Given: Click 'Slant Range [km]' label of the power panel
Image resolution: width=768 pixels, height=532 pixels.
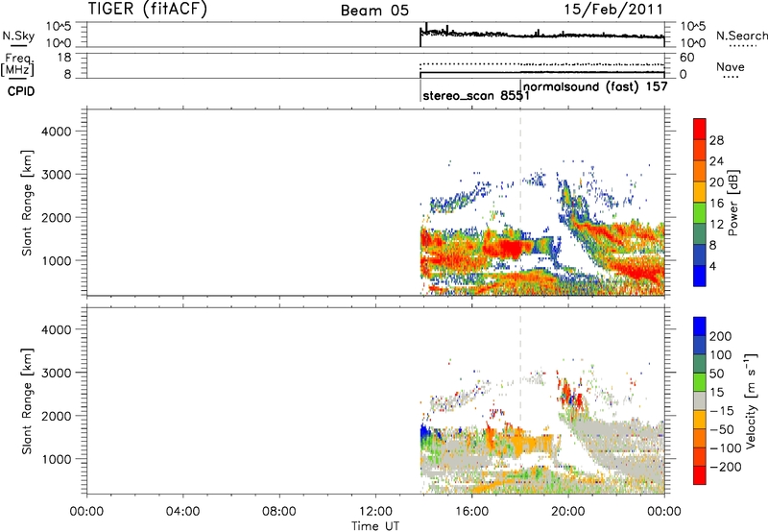Looking at the screenshot, I should [27, 203].
